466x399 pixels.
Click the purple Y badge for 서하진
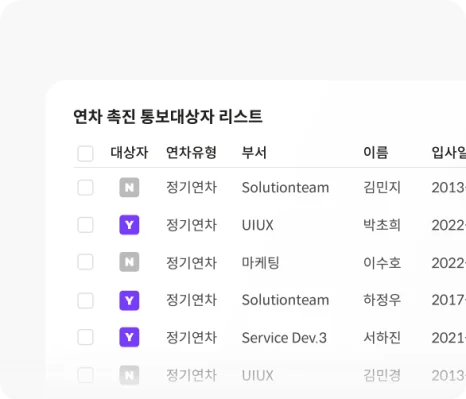click(x=129, y=337)
